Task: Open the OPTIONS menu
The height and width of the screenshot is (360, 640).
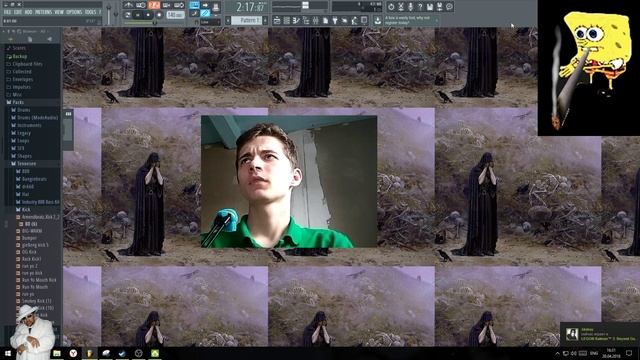Action: pos(74,12)
